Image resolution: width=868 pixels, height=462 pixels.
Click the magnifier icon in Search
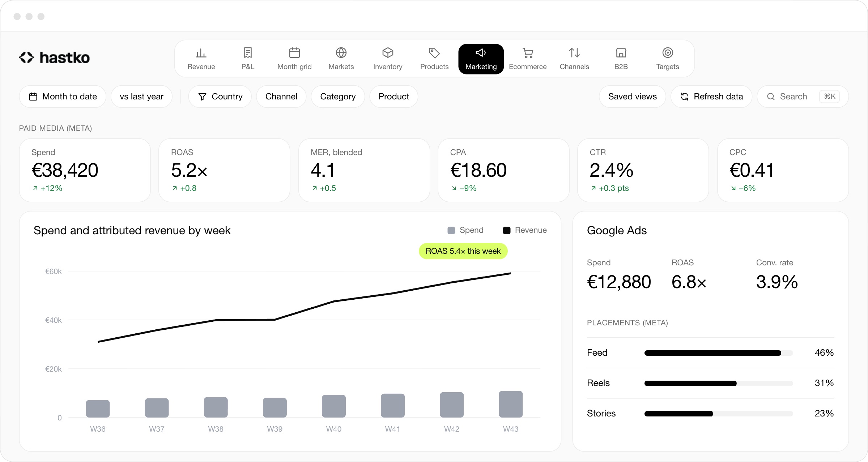[x=771, y=97]
